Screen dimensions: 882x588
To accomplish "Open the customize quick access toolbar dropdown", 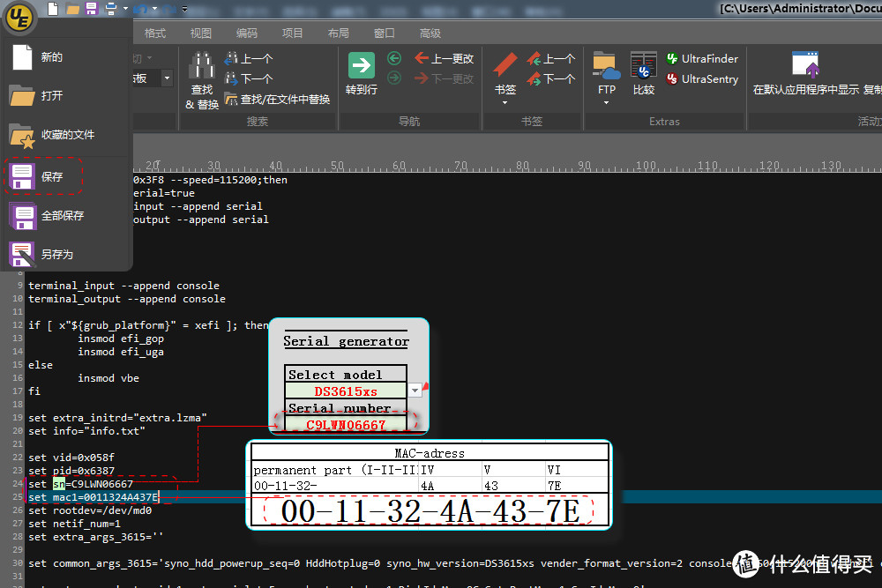I will [x=184, y=9].
